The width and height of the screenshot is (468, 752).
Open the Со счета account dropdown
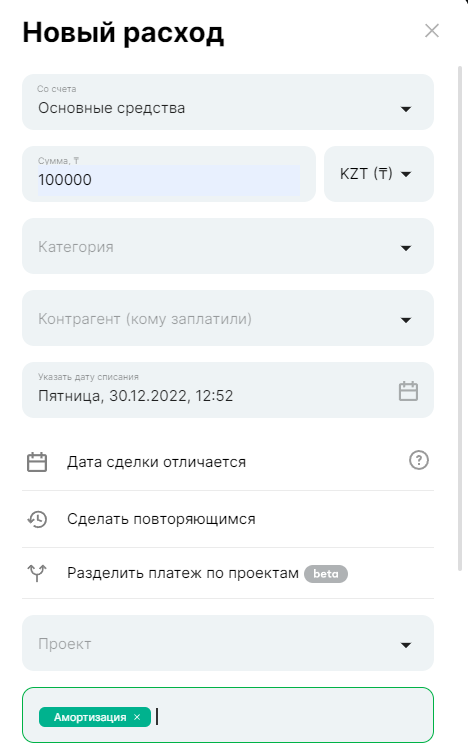(x=228, y=102)
